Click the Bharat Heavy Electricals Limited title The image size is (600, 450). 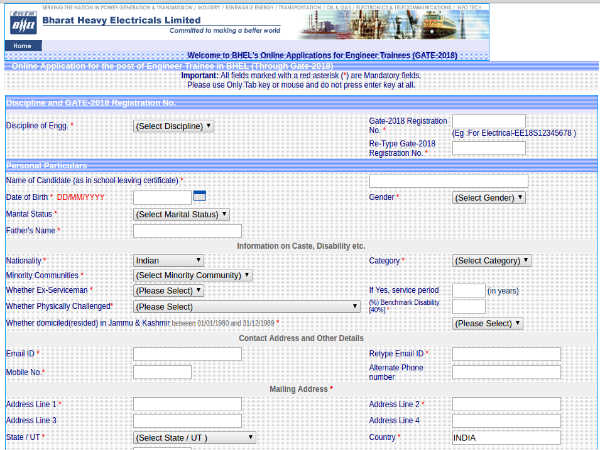121,20
